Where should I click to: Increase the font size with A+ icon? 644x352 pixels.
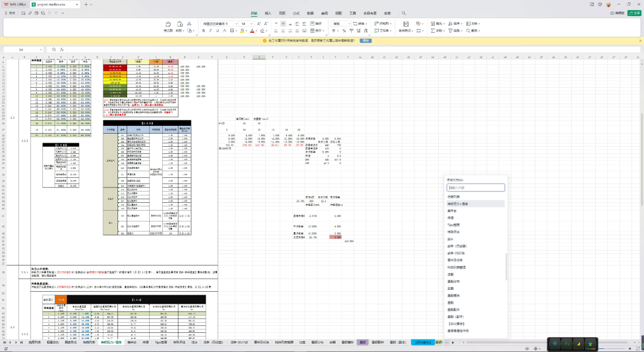coord(259,24)
